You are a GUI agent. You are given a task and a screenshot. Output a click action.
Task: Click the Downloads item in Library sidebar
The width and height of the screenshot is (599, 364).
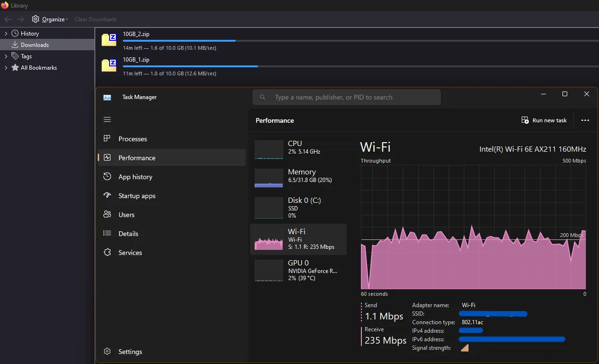[34, 44]
